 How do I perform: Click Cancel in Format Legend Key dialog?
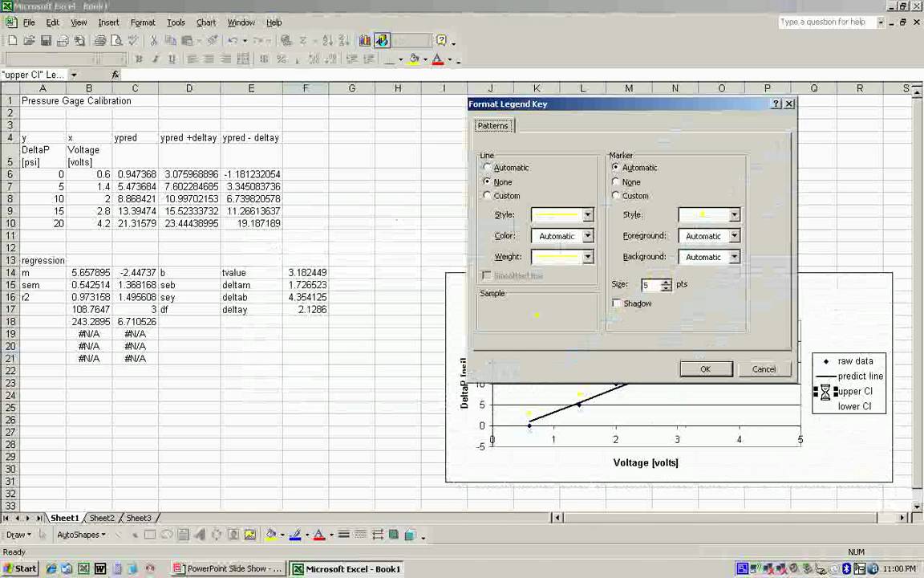coord(764,369)
